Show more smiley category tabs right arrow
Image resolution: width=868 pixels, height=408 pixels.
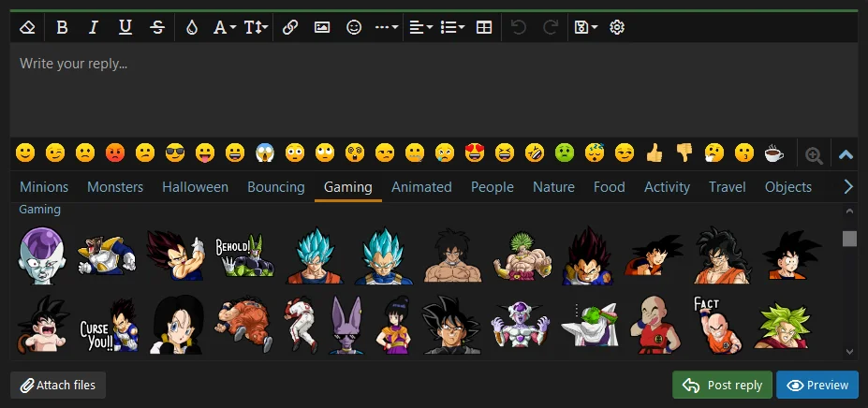point(848,187)
